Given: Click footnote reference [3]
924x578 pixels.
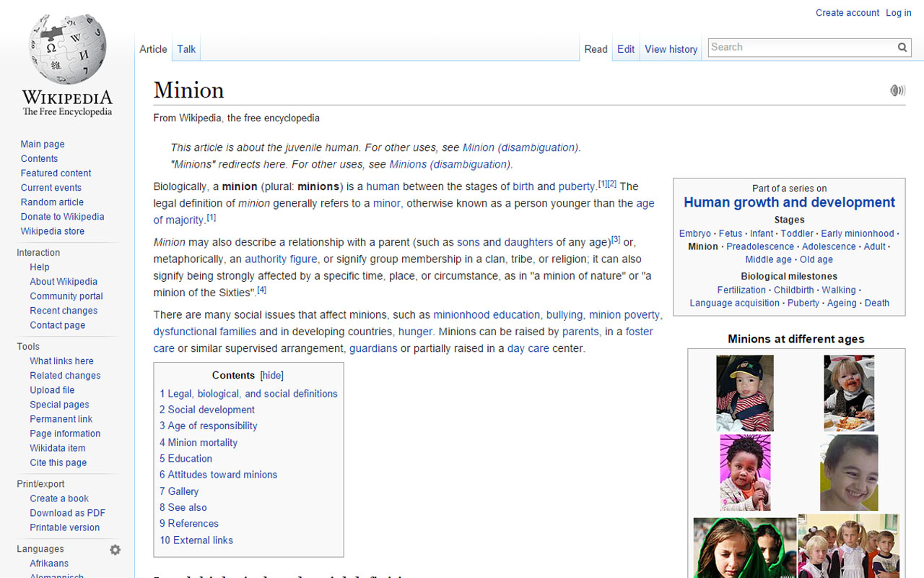Looking at the screenshot, I should [616, 239].
